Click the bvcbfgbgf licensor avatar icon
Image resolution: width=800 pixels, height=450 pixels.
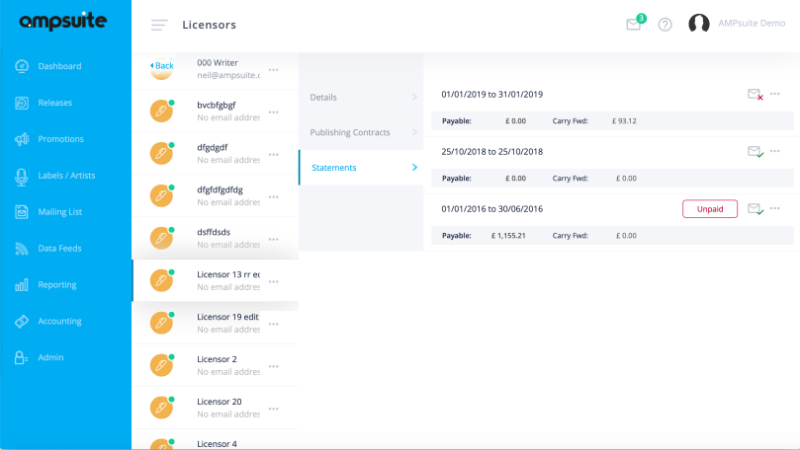tap(160, 110)
